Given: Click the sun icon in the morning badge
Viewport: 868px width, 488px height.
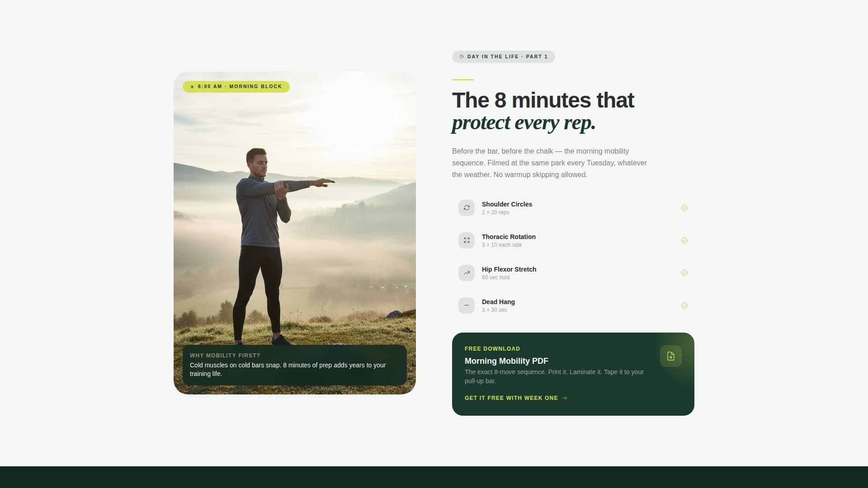Looking at the screenshot, I should (x=192, y=86).
